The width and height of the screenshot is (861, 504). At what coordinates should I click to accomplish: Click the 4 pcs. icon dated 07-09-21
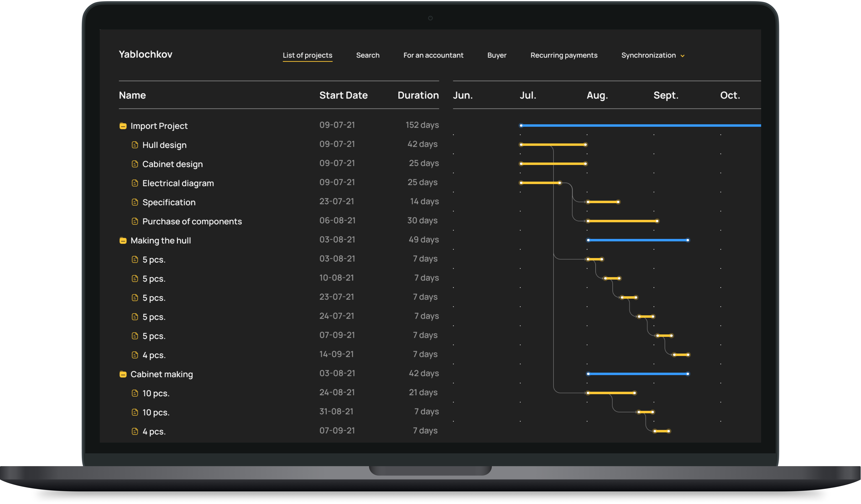click(135, 432)
